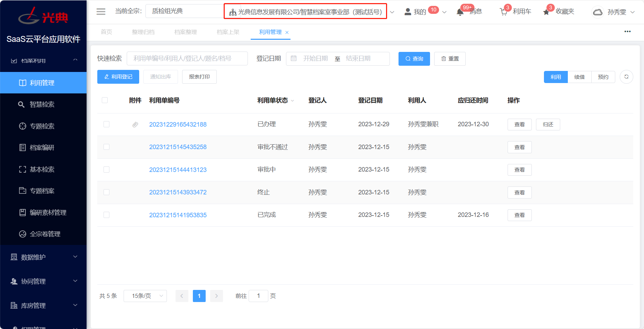644x329 pixels.
Task: Click the 前往 page number input
Action: click(258, 296)
